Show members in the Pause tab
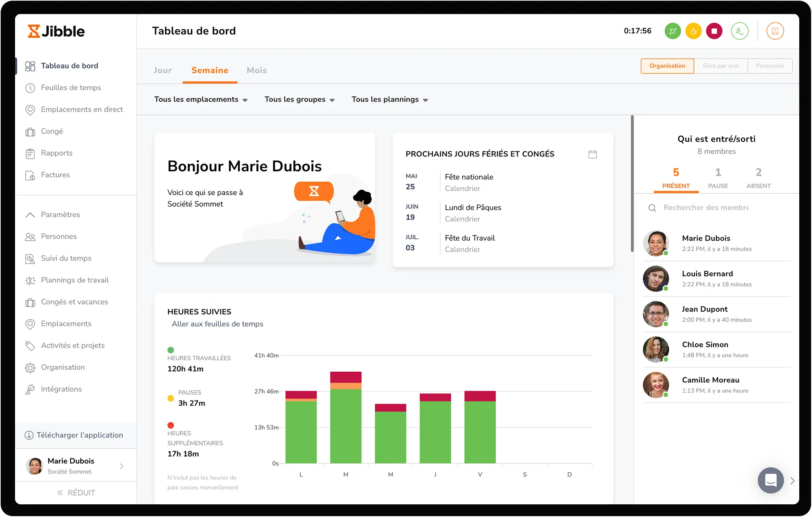Screen dimensions: 812x517 coord(718,178)
